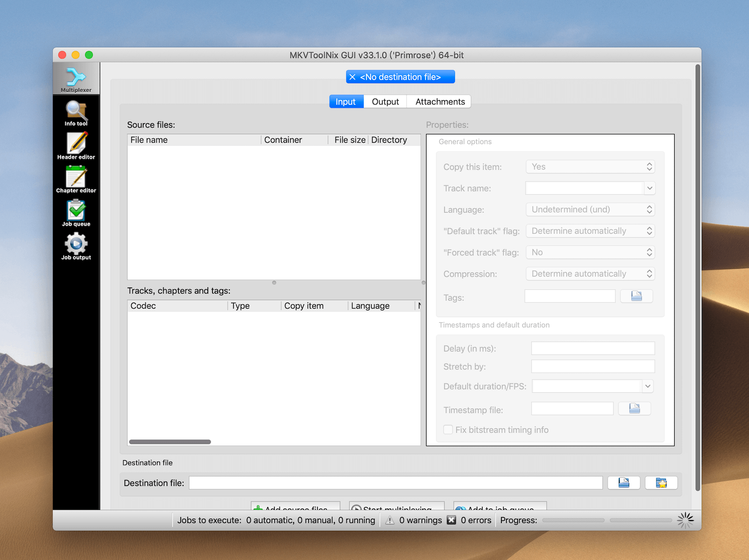Enable Fix bitstream timing info
749x560 pixels.
click(x=448, y=430)
